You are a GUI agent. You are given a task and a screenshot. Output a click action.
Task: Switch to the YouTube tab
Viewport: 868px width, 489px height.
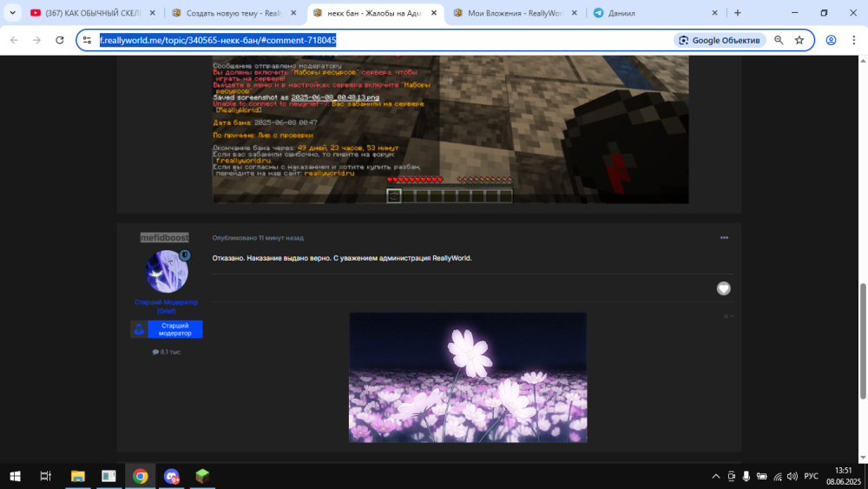click(93, 13)
